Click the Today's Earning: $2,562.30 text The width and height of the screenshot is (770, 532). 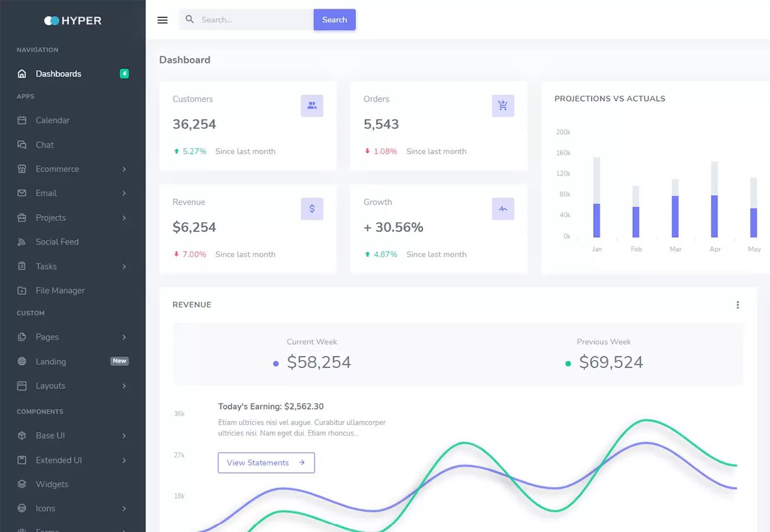[271, 407]
